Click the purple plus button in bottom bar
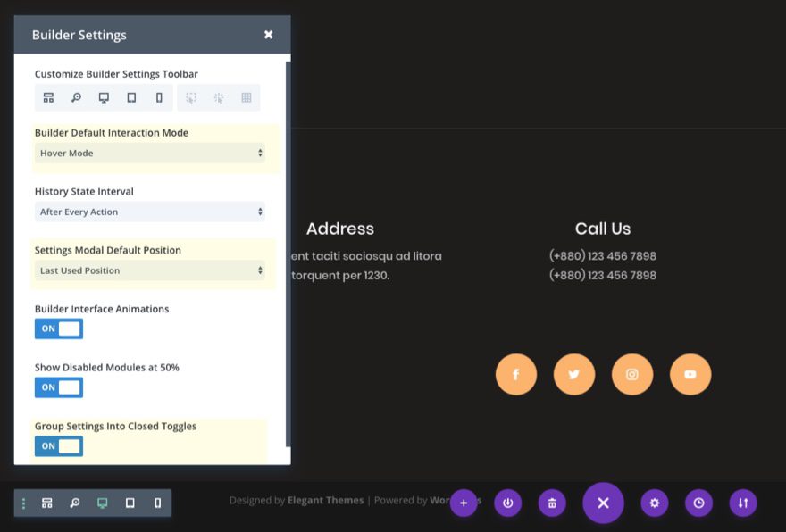 click(464, 503)
